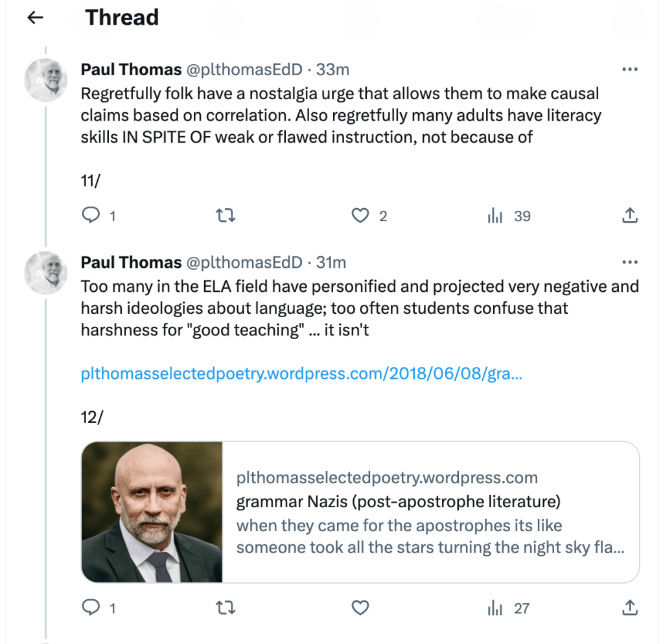
Task: Open more options on the 33m tweet
Action: pos(630,70)
